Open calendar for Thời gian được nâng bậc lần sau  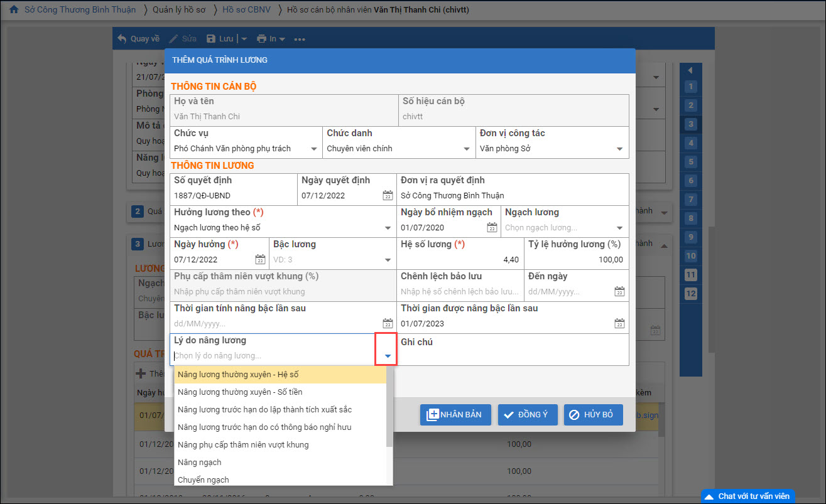point(619,324)
